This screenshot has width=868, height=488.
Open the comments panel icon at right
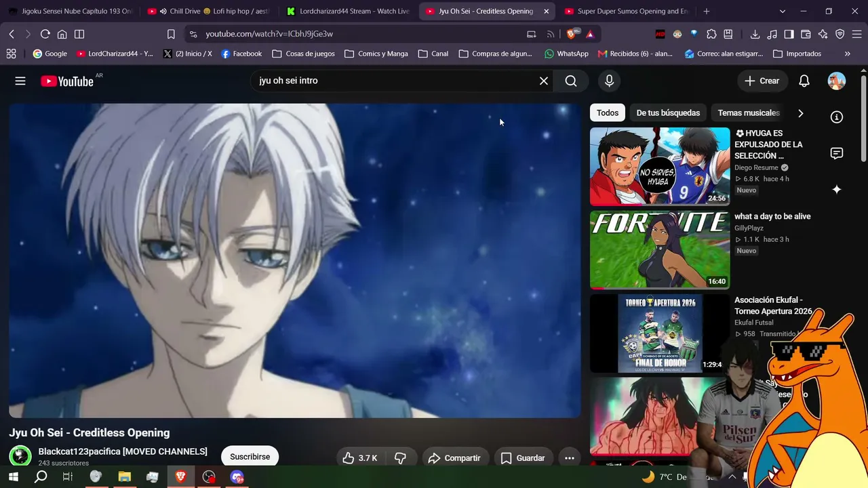(837, 153)
